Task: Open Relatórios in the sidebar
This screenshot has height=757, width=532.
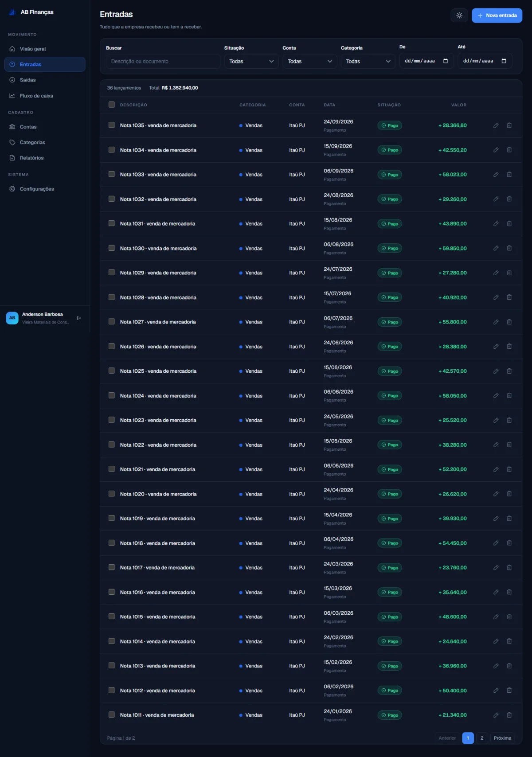Action: [x=45, y=158]
